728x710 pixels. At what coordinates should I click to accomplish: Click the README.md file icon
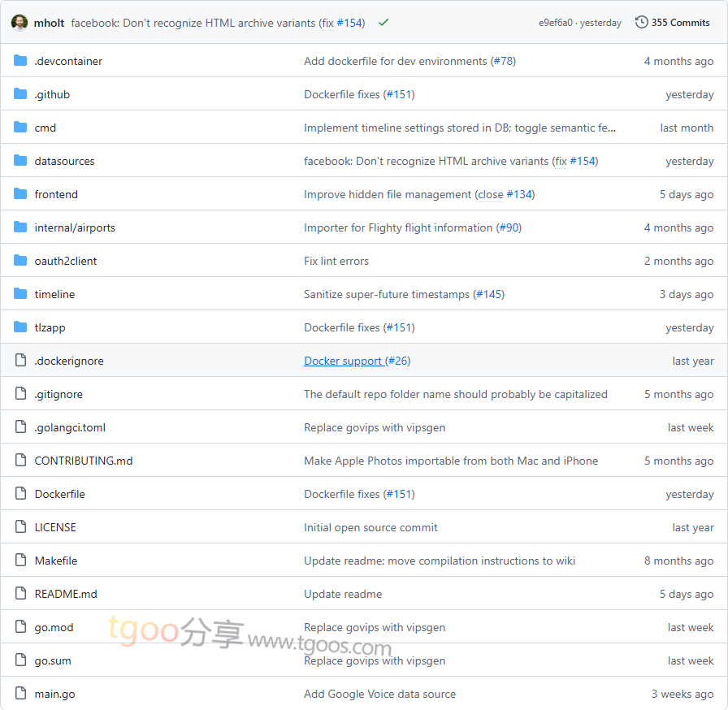(20, 594)
